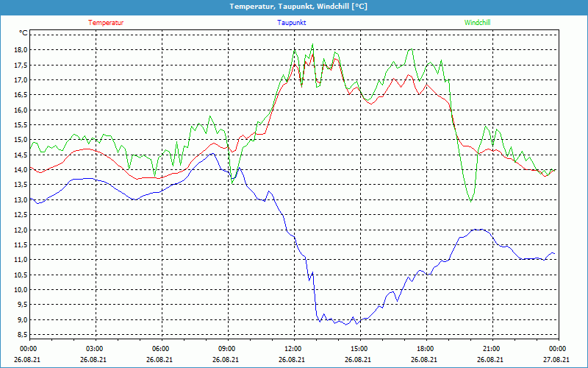The height and width of the screenshot is (368, 588).
Task: Click the 06:00 time axis label
Action: coord(161,349)
